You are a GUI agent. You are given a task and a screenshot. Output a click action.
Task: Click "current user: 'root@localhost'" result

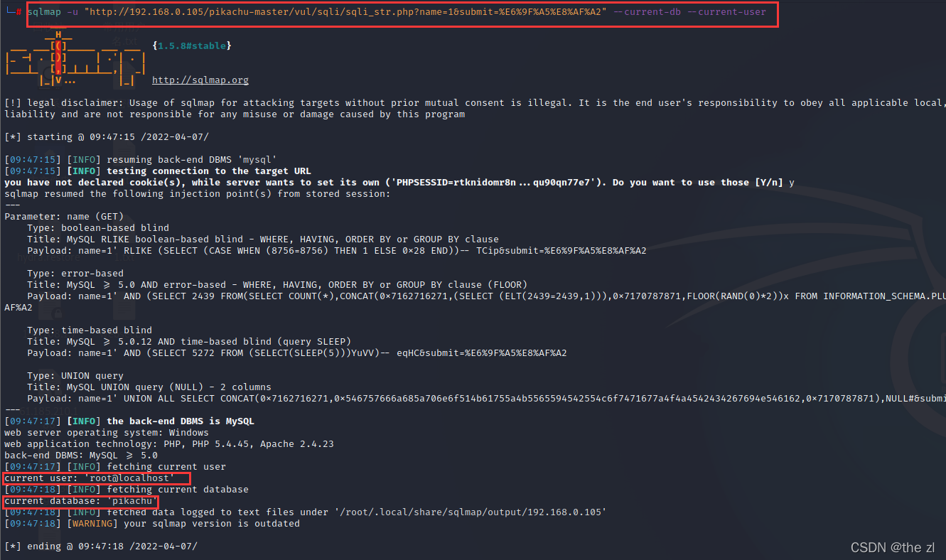pyautogui.click(x=90, y=478)
